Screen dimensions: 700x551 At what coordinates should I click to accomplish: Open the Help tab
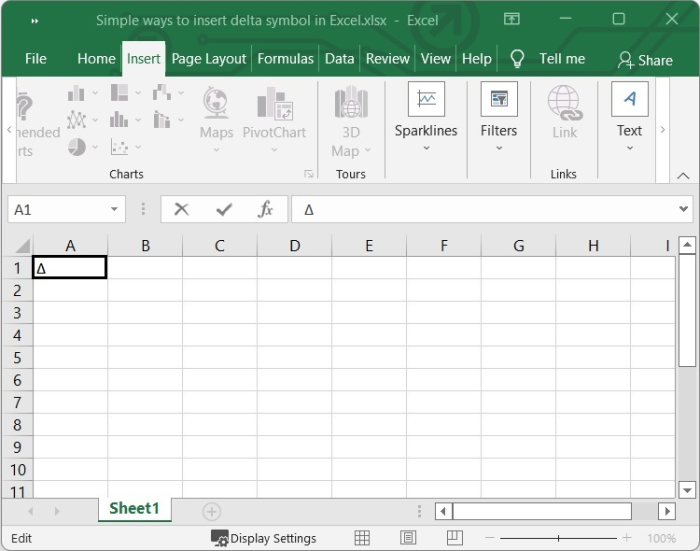[476, 59]
